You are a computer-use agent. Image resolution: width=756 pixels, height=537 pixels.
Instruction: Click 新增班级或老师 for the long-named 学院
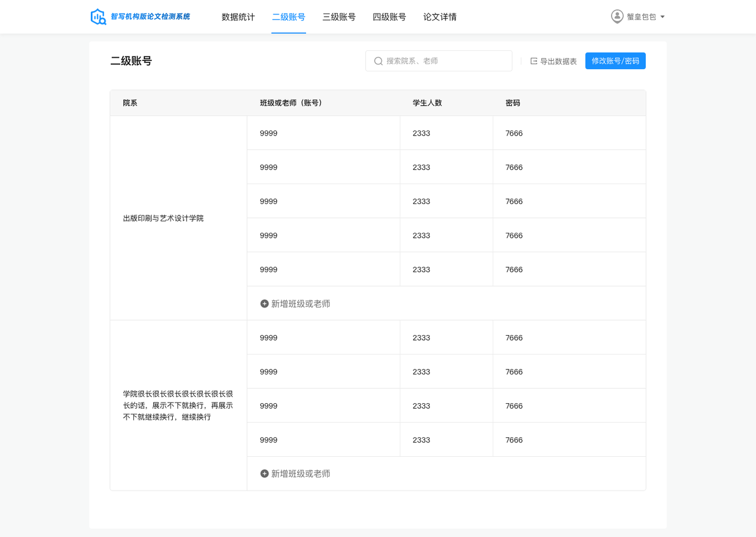tap(295, 473)
